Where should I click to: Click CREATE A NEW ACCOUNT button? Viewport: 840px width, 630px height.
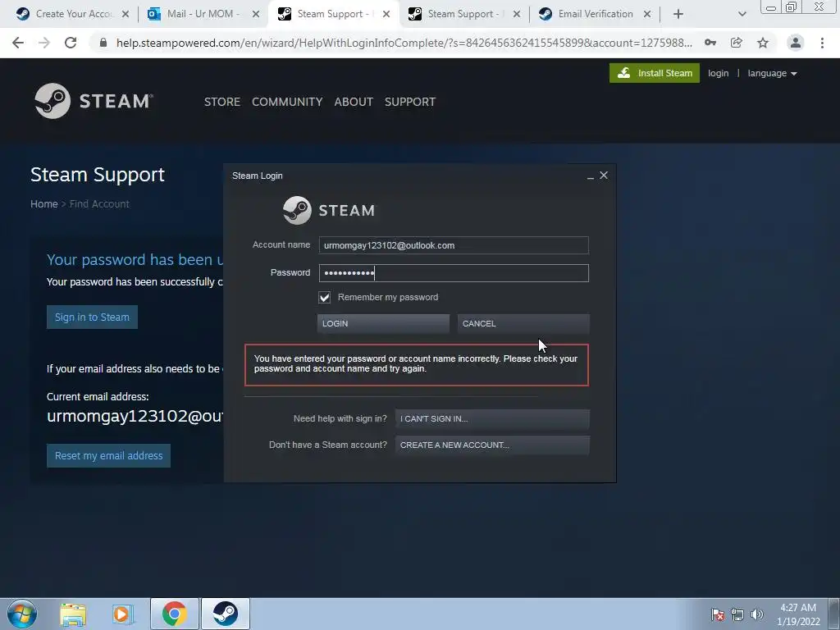[492, 445]
